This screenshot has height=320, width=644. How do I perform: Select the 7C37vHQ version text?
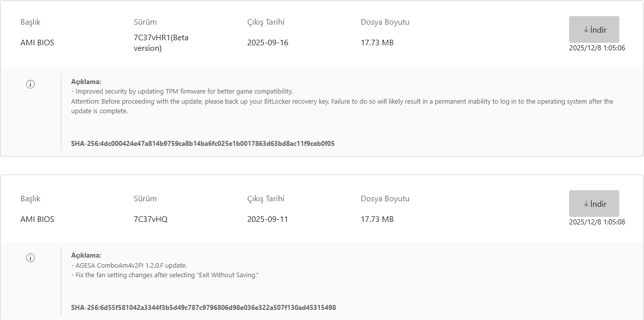pos(150,219)
